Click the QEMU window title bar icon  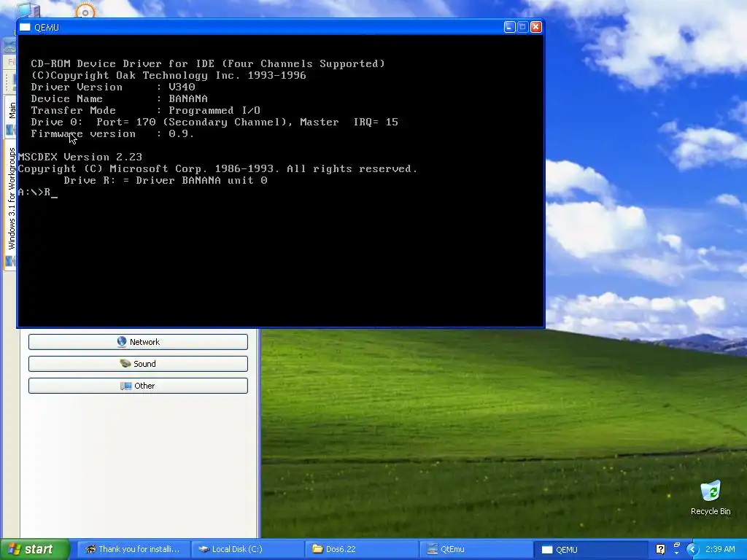26,28
